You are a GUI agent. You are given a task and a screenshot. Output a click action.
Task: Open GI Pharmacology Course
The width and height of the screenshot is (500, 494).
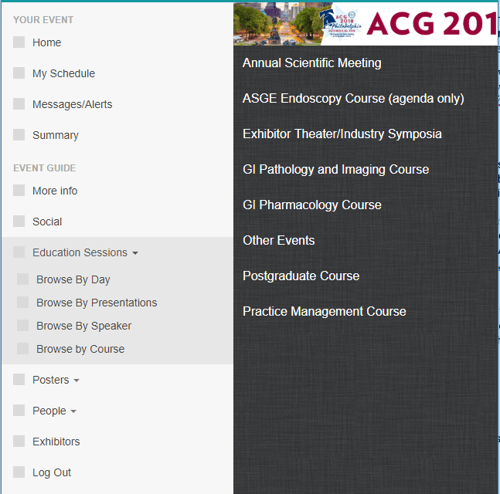coord(312,205)
